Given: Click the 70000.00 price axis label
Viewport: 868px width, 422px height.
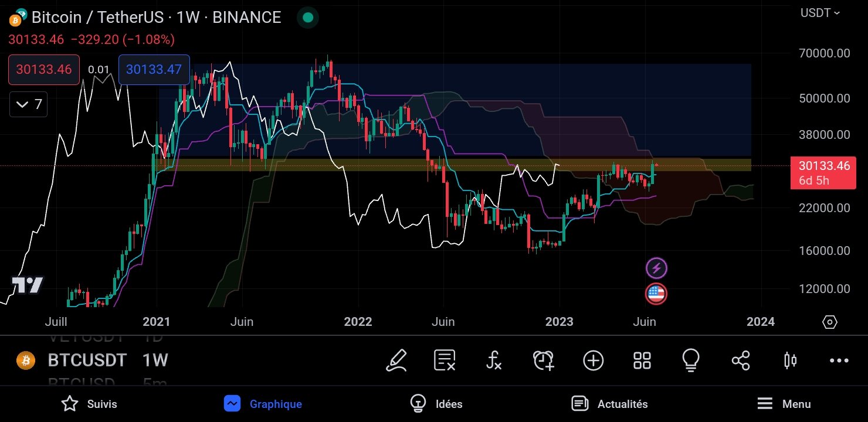Looking at the screenshot, I should click(x=824, y=53).
